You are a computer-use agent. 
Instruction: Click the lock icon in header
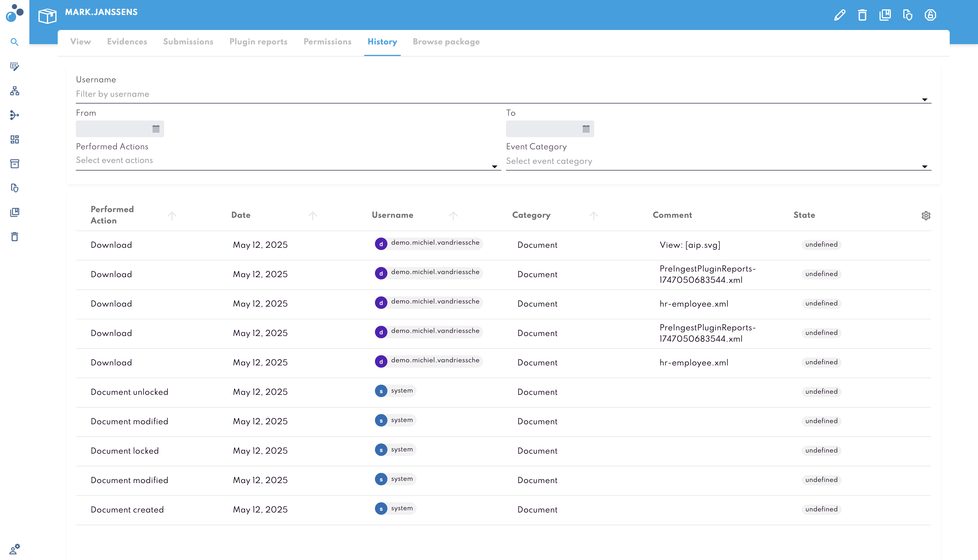(930, 15)
